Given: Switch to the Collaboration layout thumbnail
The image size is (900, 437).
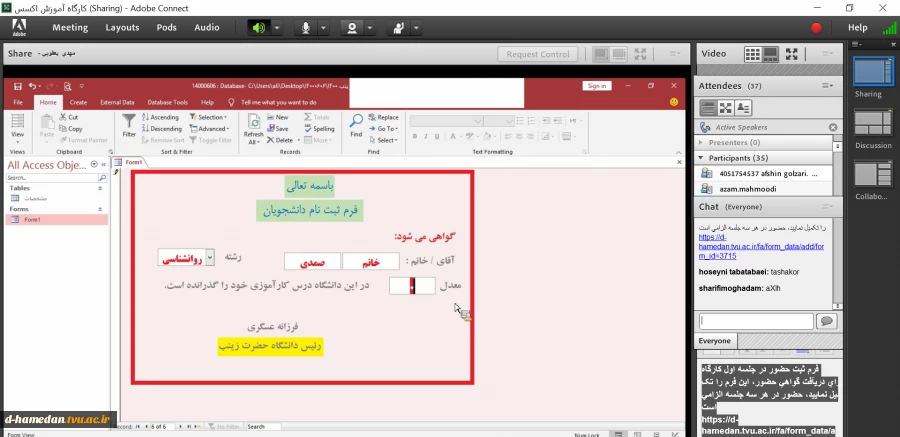Looking at the screenshot, I should (x=872, y=174).
